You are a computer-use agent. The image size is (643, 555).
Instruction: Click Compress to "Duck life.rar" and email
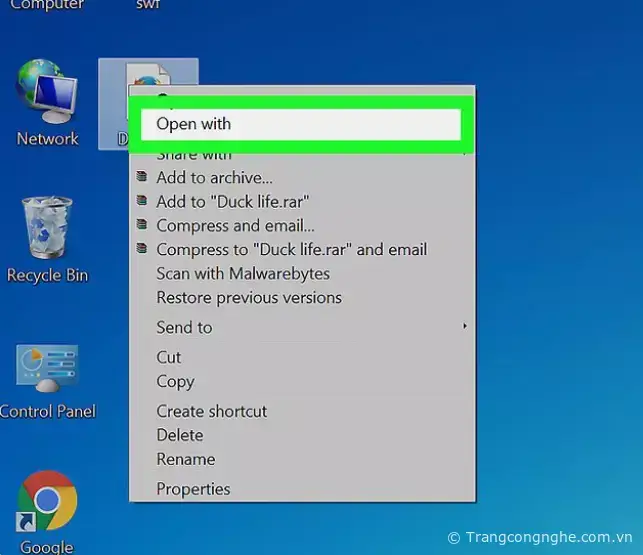point(291,250)
